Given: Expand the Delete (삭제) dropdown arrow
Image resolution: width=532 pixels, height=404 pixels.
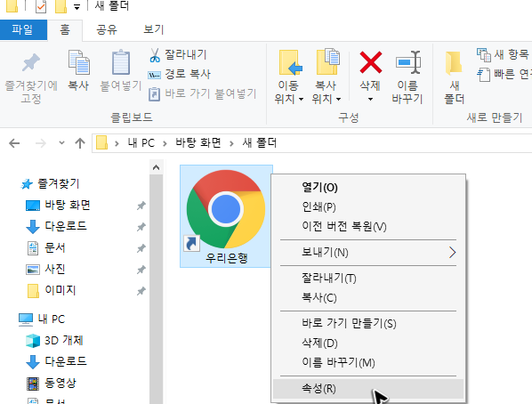Looking at the screenshot, I should (370, 99).
